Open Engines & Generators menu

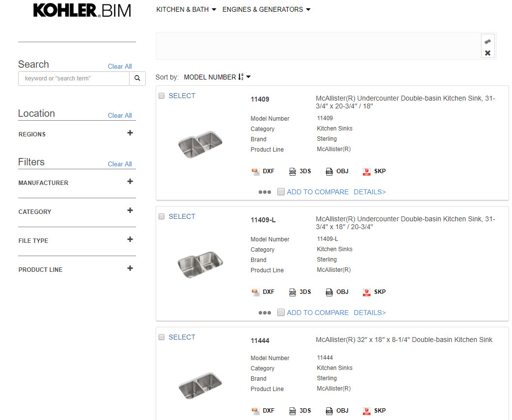[x=266, y=9]
